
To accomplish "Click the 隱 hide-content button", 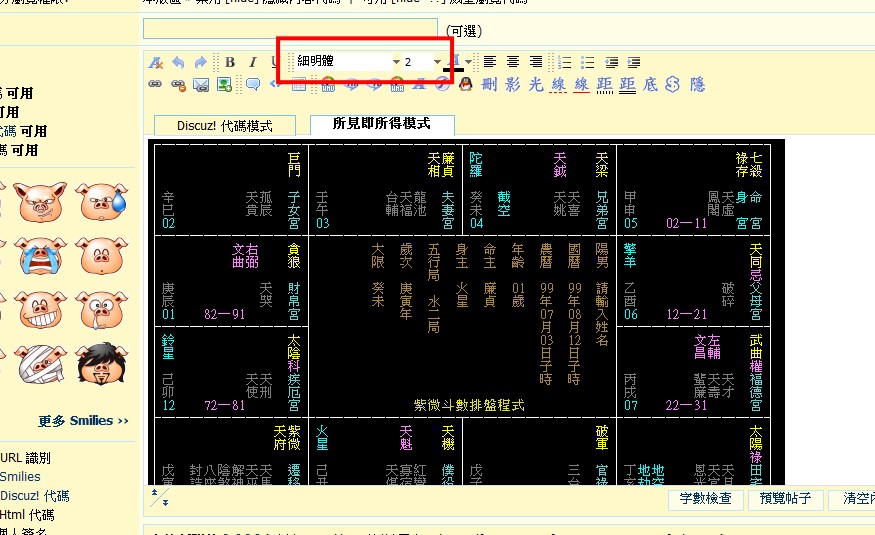I will point(697,84).
